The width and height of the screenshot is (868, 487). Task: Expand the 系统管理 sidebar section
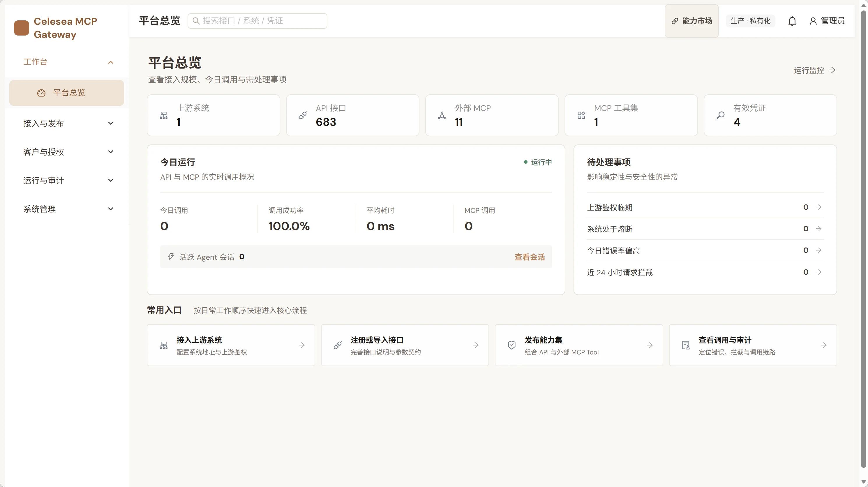67,209
